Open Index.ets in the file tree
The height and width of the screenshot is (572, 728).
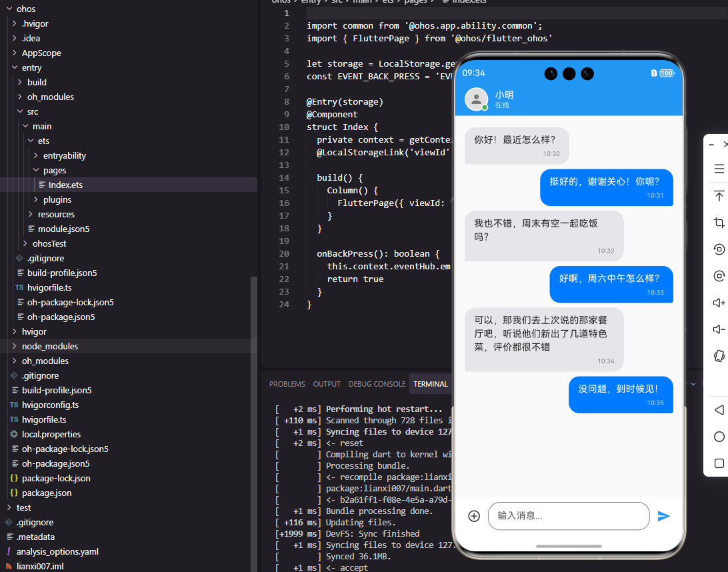[128, 185]
